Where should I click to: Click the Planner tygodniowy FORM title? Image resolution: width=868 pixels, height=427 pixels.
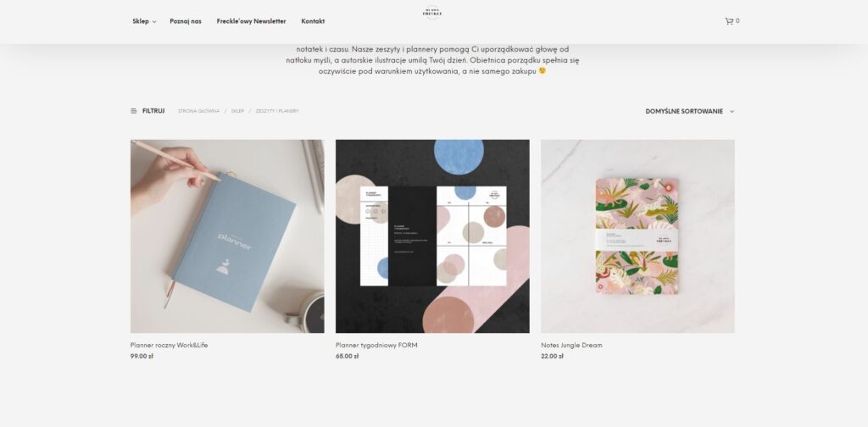(376, 345)
